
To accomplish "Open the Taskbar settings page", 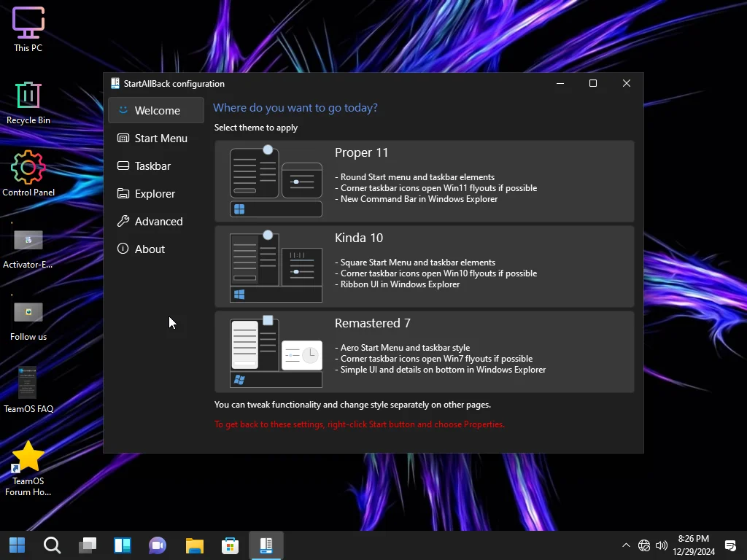I will pos(156,166).
